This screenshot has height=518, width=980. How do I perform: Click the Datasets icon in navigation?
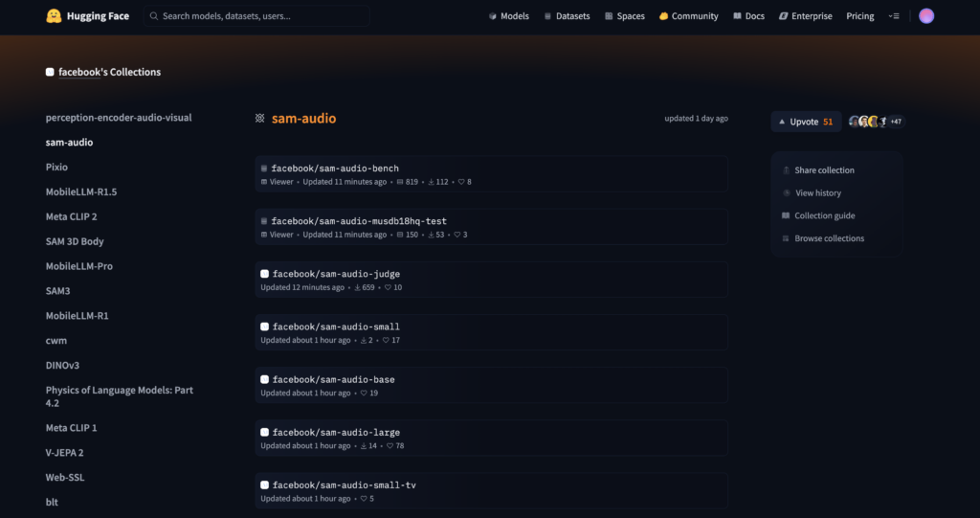point(548,16)
